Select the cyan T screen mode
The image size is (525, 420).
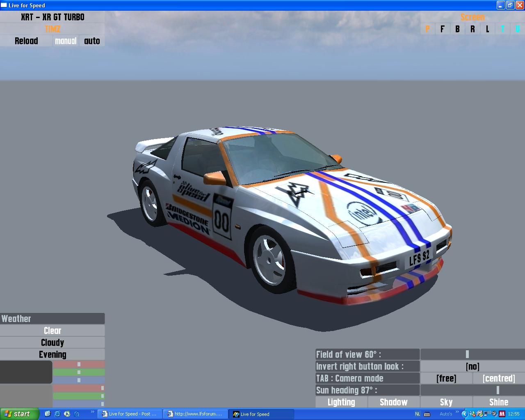502,29
